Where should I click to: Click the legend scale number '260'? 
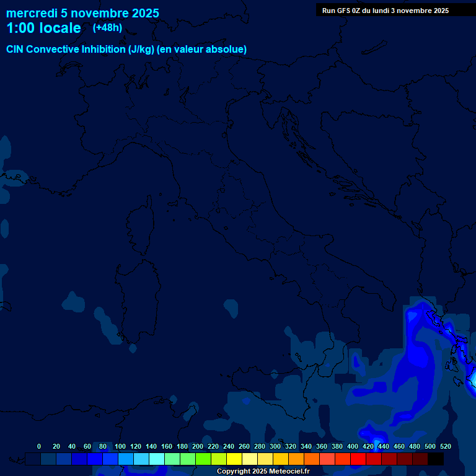click(244, 446)
